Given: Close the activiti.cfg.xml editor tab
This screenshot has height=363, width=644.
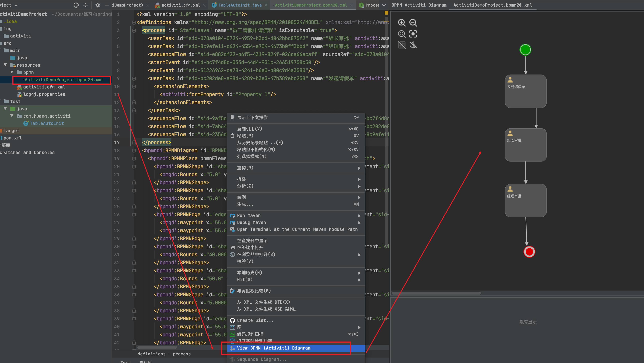Looking at the screenshot, I should [x=205, y=5].
